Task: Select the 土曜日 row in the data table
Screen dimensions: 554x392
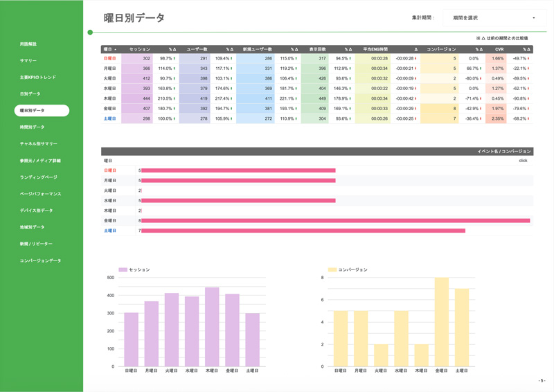Action: coord(109,118)
